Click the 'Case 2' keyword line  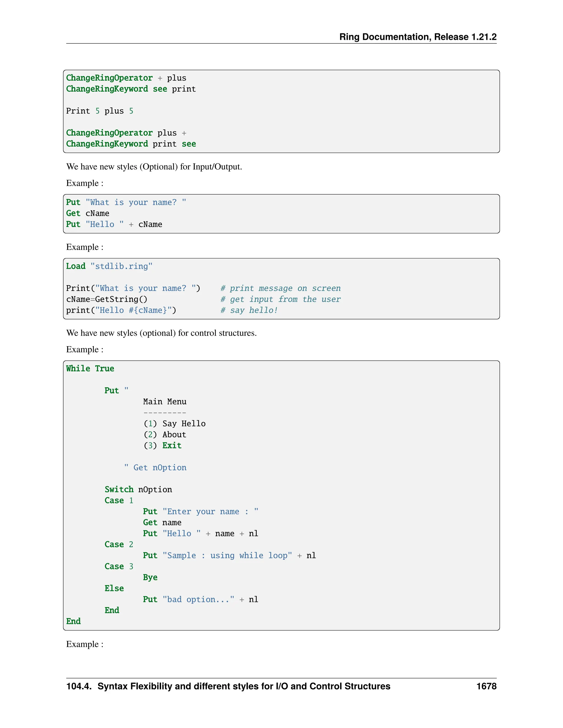coord(119,544)
